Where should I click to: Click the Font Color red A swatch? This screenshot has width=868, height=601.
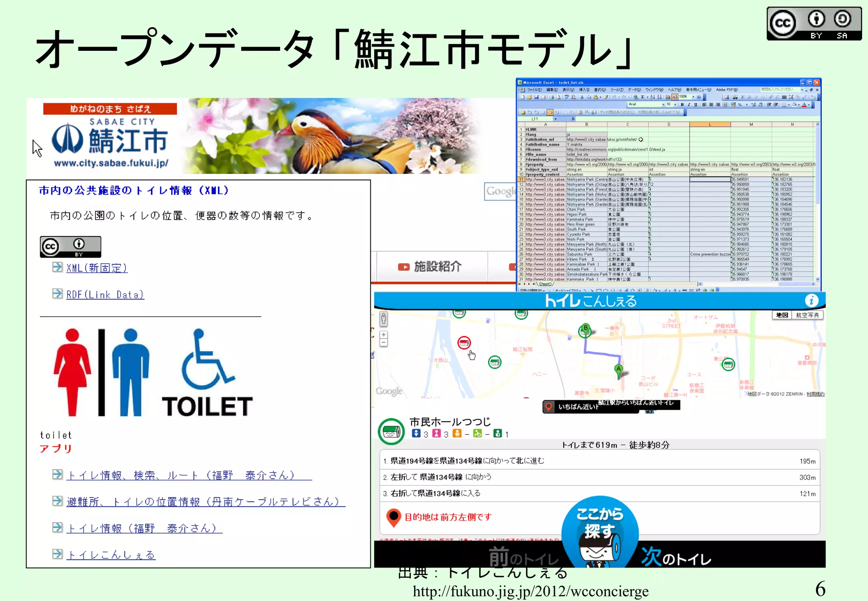[x=804, y=104]
